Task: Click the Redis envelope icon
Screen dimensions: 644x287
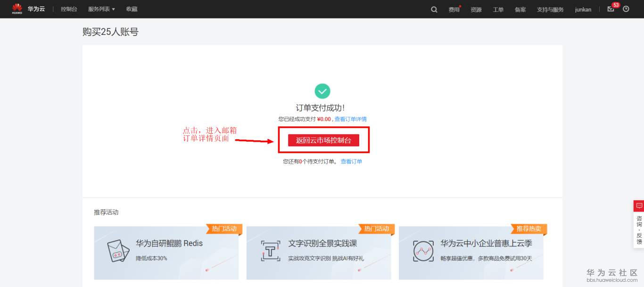Action: click(118, 251)
